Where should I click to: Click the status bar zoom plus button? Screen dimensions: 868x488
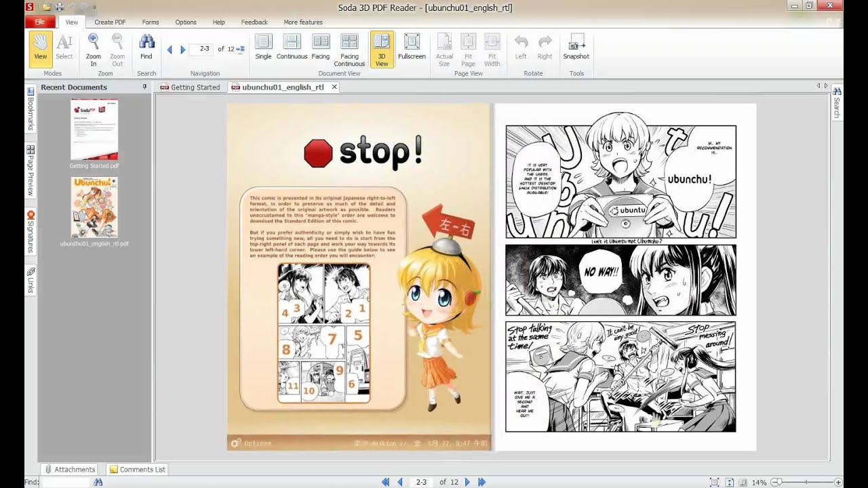point(838,482)
